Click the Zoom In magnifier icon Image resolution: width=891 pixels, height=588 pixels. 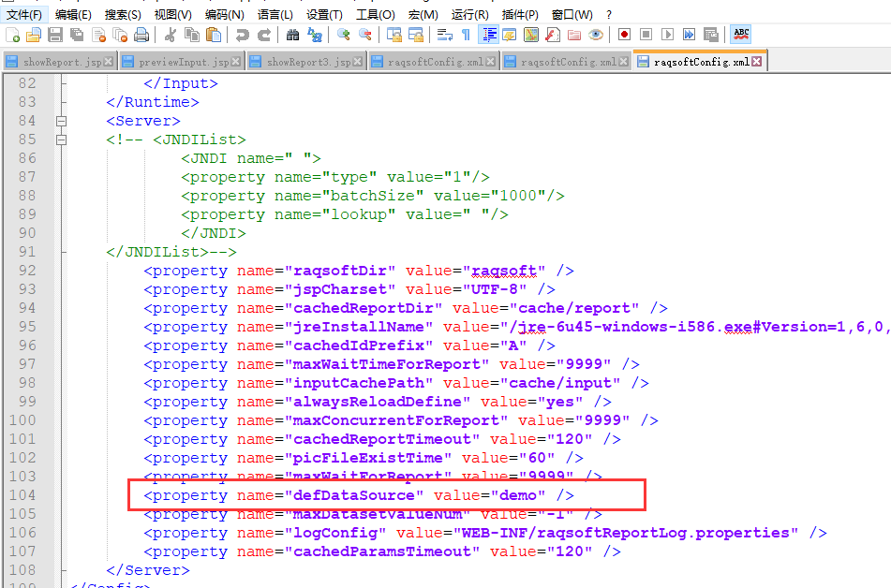point(344,35)
